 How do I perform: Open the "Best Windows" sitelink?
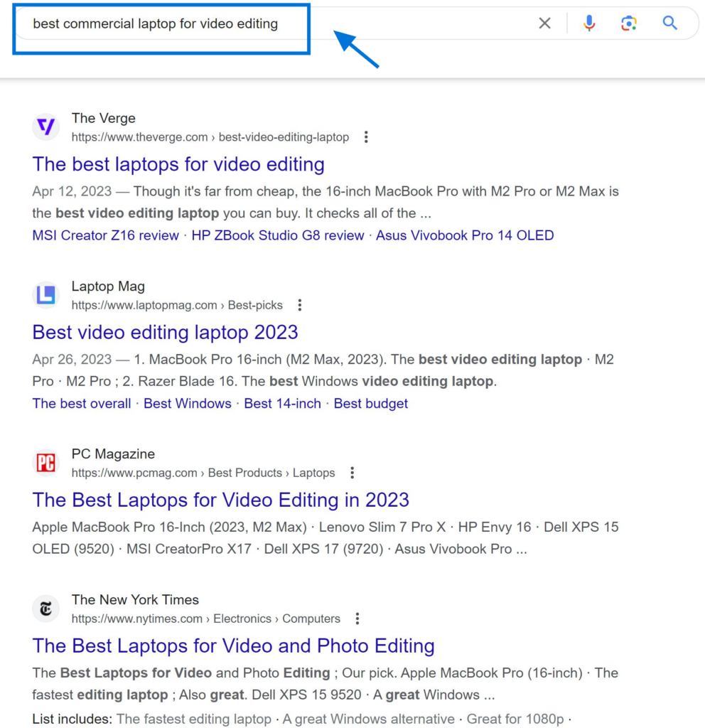click(x=187, y=403)
